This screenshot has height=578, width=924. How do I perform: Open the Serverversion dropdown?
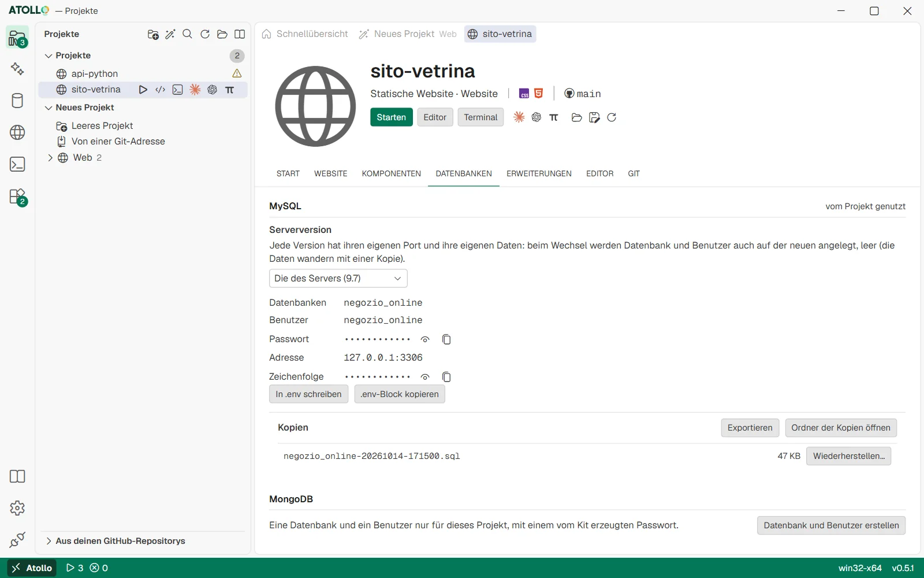click(x=338, y=279)
